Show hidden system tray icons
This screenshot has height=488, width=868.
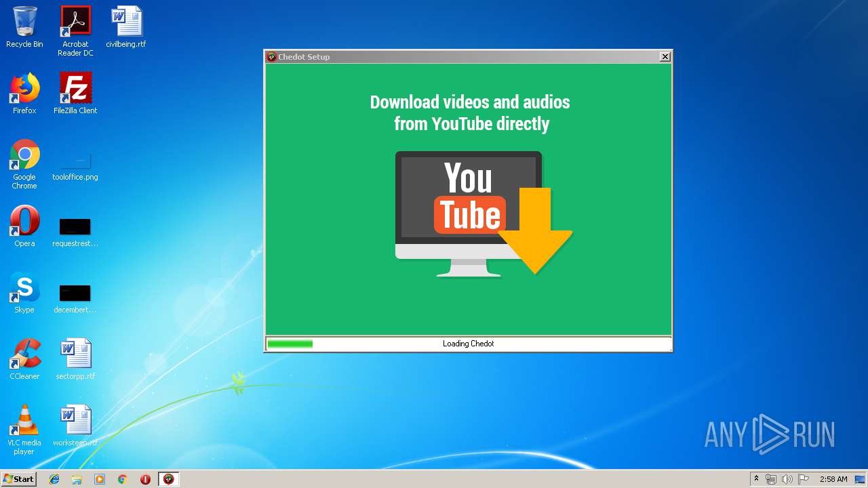(756, 479)
